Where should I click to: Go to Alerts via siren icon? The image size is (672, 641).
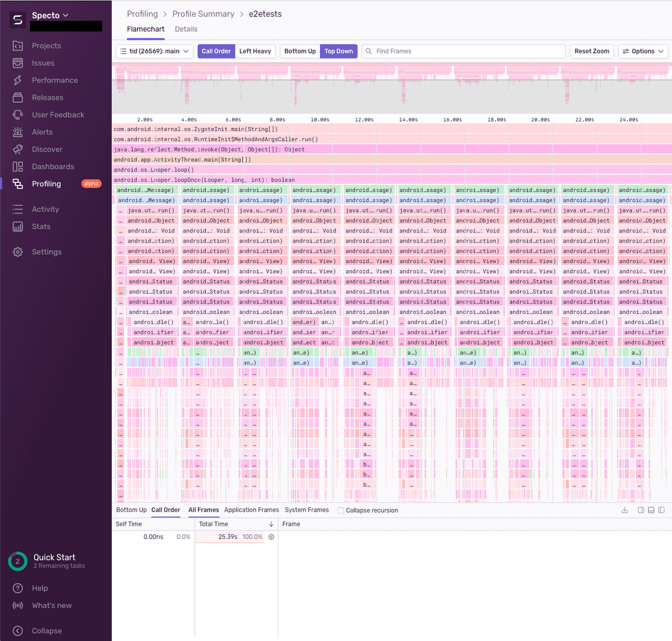18,132
